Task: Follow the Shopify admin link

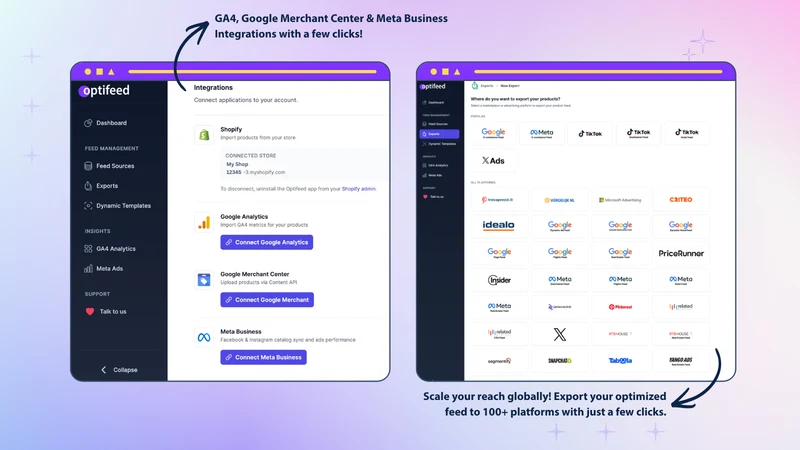Action: [x=359, y=189]
